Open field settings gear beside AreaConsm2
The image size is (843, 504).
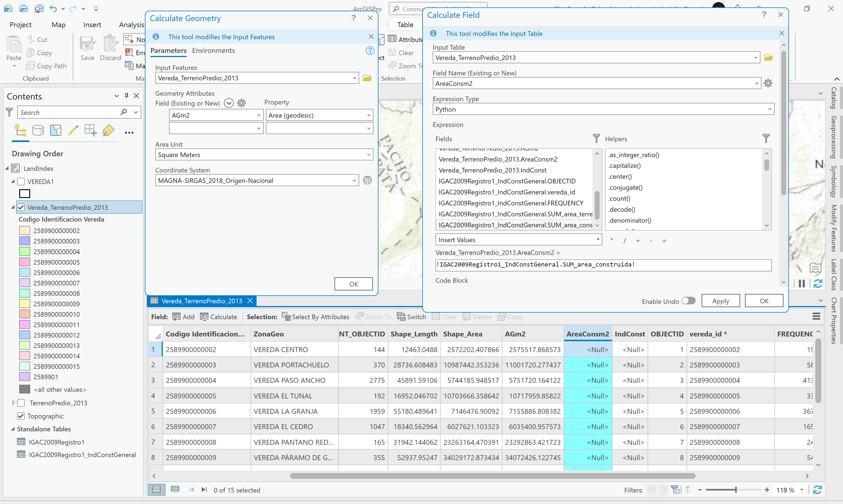(x=768, y=83)
